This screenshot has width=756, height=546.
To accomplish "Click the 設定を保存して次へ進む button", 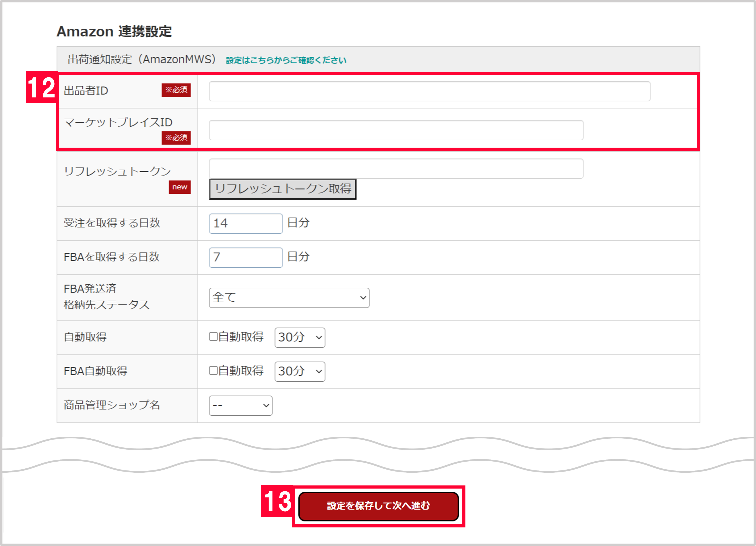I will pyautogui.click(x=378, y=506).
